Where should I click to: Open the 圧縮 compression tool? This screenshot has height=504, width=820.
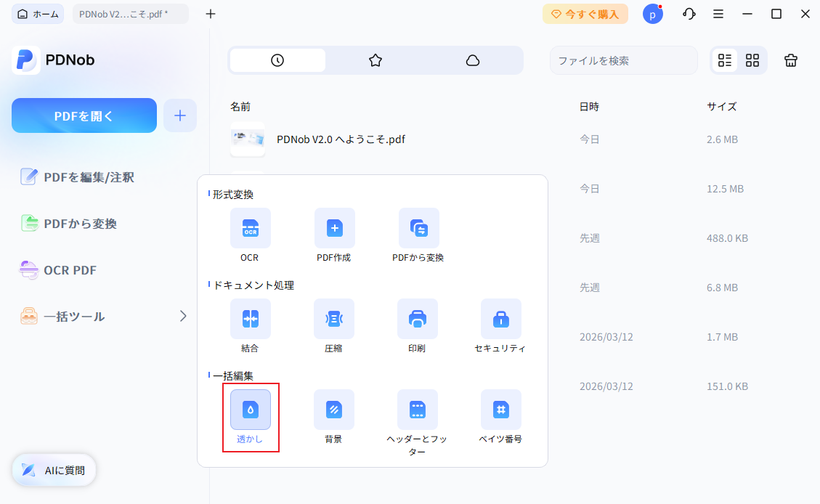click(x=334, y=319)
